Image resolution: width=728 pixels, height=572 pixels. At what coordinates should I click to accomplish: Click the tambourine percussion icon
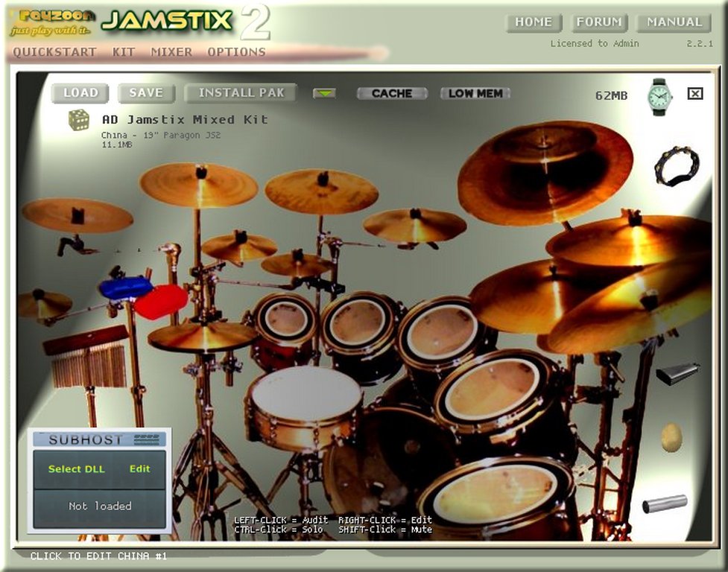click(x=677, y=166)
